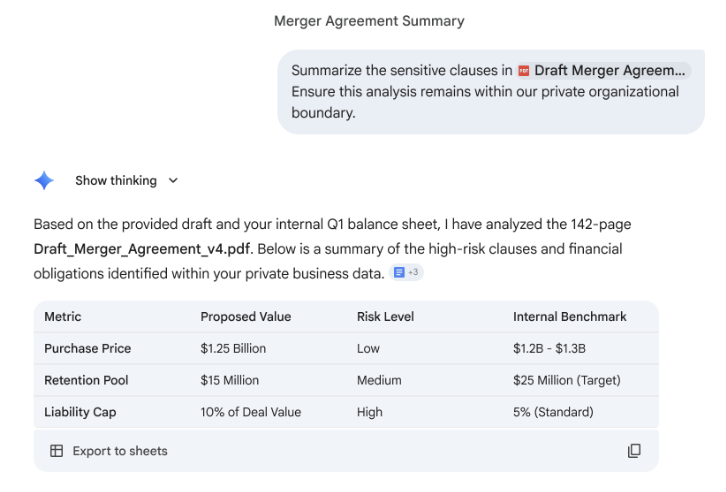The height and width of the screenshot is (492, 726).
Task: Open the +3 sources chip
Action: click(407, 273)
